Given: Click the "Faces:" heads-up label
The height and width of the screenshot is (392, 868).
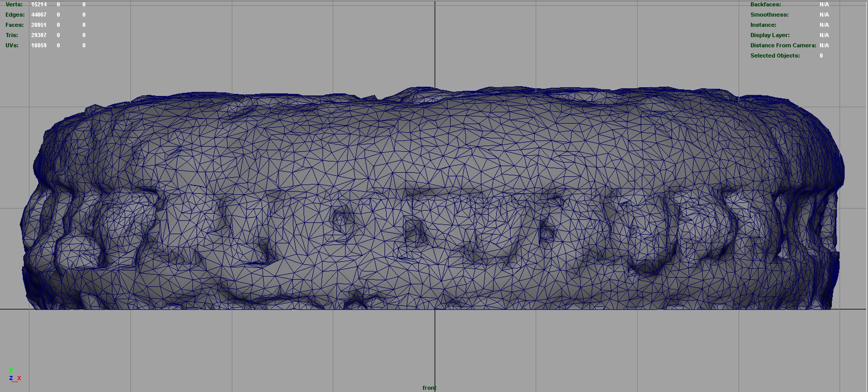Looking at the screenshot, I should click(x=14, y=25).
